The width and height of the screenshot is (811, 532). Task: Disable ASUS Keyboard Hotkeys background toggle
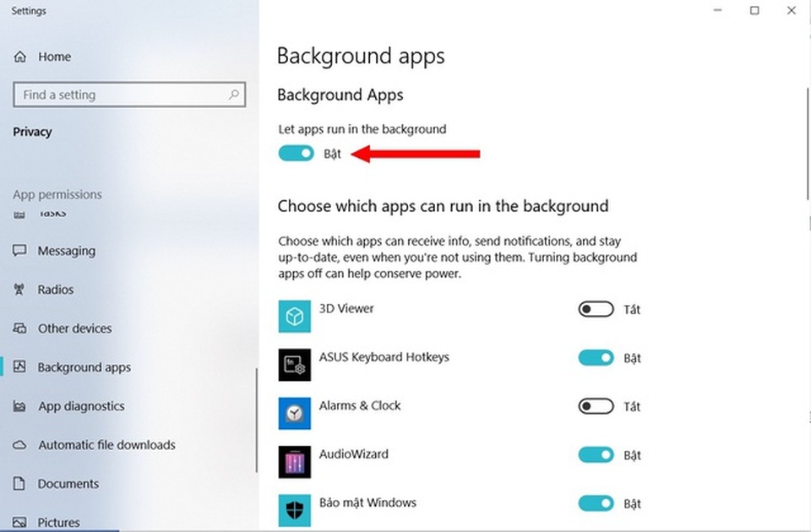pyautogui.click(x=596, y=358)
